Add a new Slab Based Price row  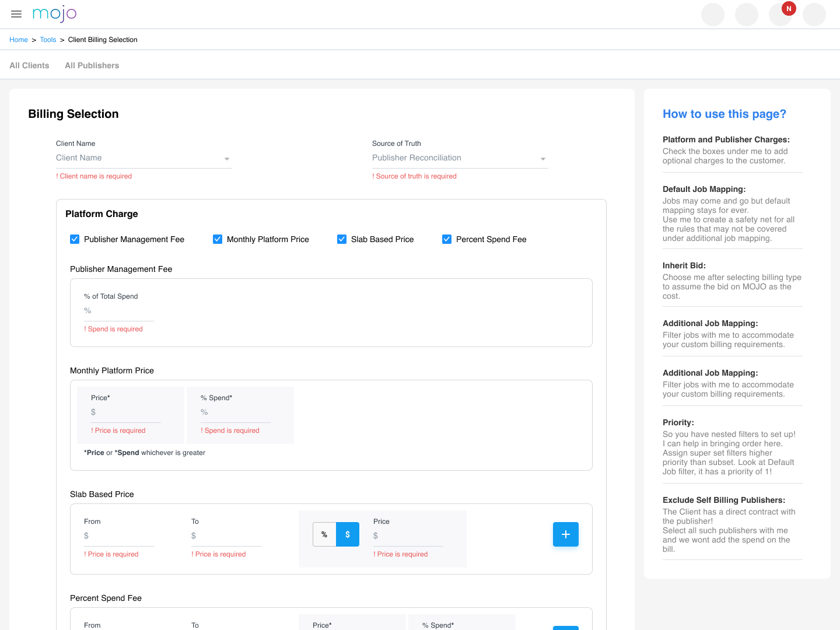click(565, 534)
